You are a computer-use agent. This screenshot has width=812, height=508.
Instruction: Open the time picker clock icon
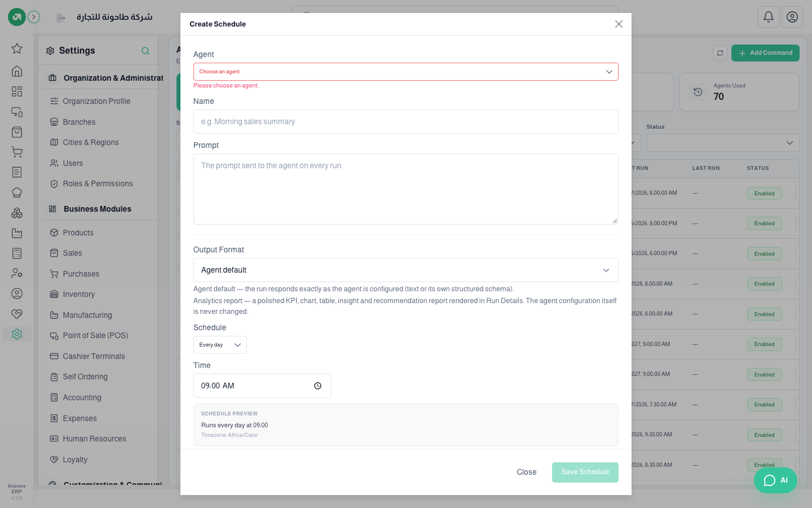(x=318, y=386)
